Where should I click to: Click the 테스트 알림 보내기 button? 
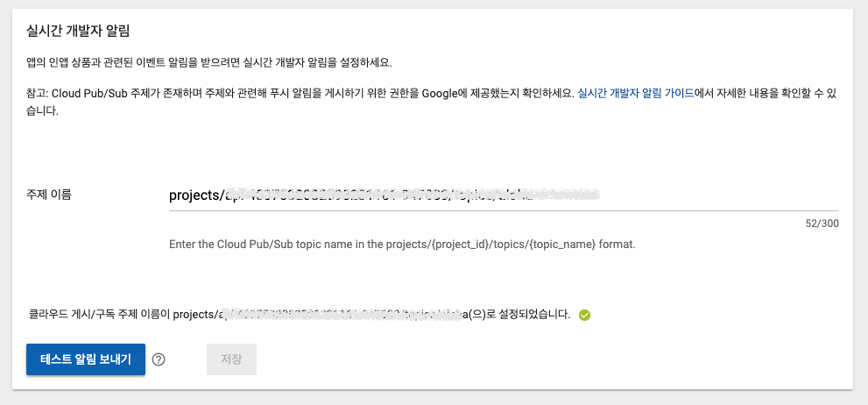coord(86,359)
